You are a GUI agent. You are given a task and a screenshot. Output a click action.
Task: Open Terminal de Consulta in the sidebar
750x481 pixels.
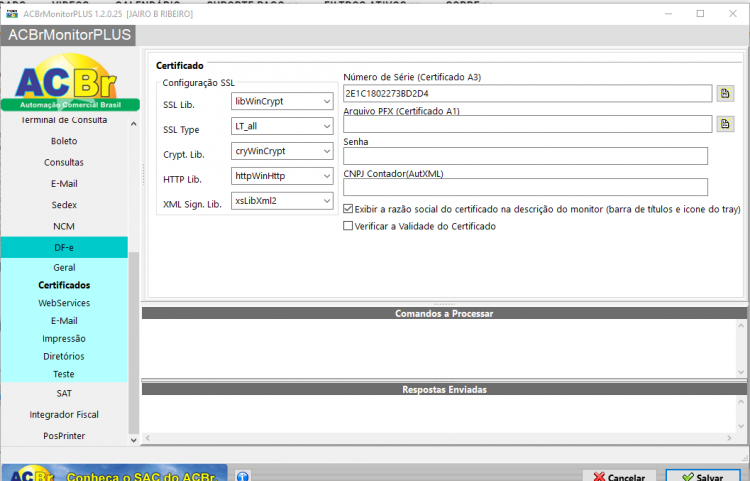64,120
